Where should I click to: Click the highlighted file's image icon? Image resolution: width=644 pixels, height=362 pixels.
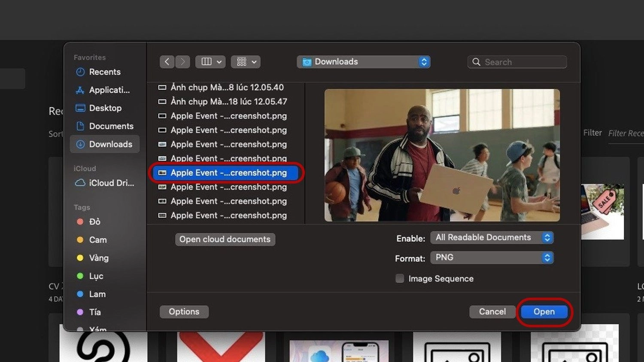click(x=162, y=173)
